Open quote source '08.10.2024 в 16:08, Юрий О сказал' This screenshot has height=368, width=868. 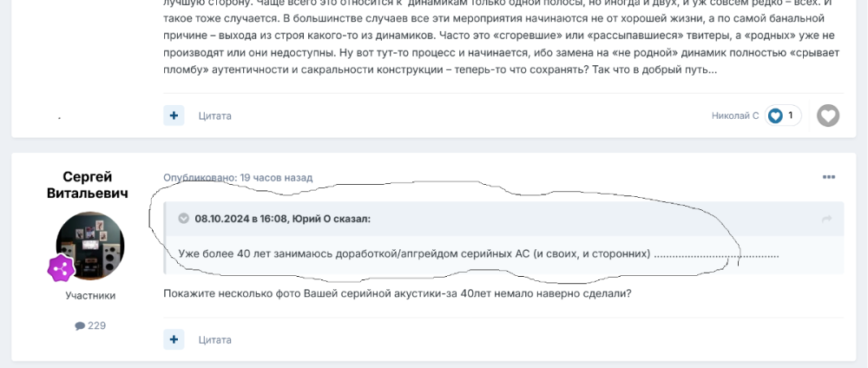(x=282, y=219)
